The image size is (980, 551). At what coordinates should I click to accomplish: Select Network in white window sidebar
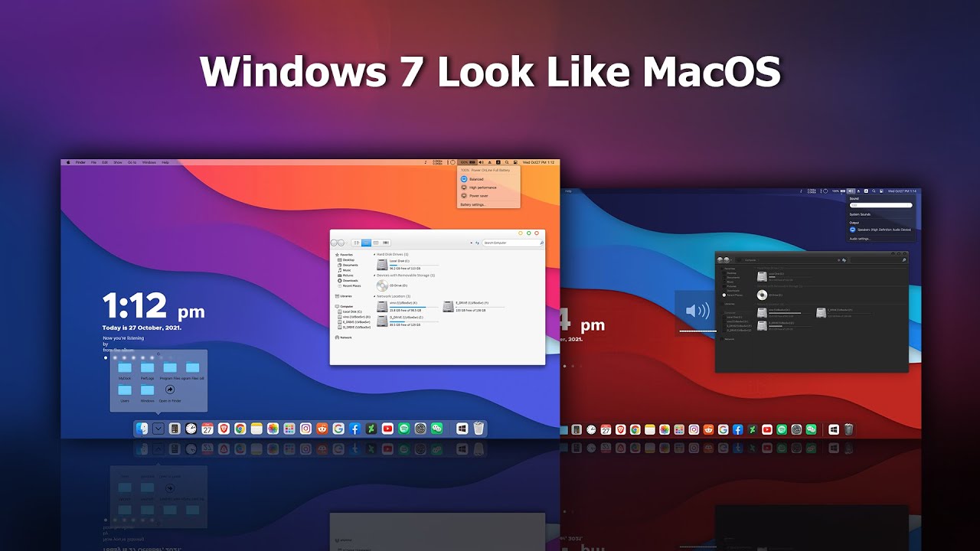coord(343,337)
